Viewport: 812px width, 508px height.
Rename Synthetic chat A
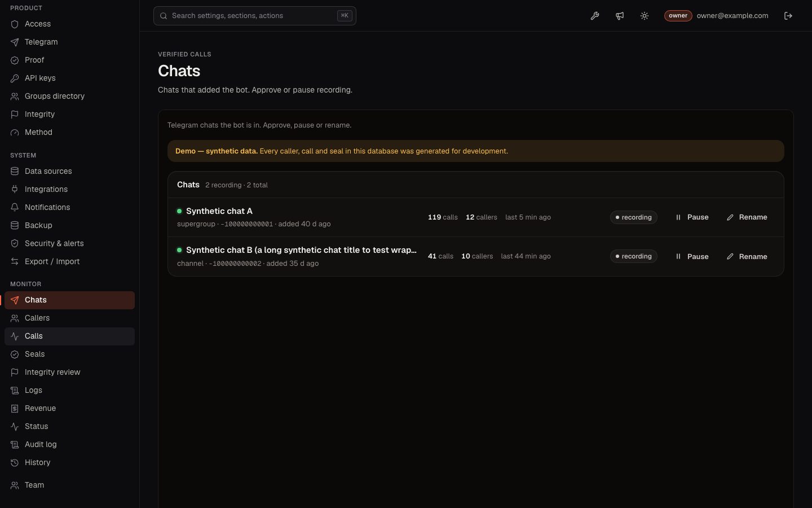pos(747,217)
